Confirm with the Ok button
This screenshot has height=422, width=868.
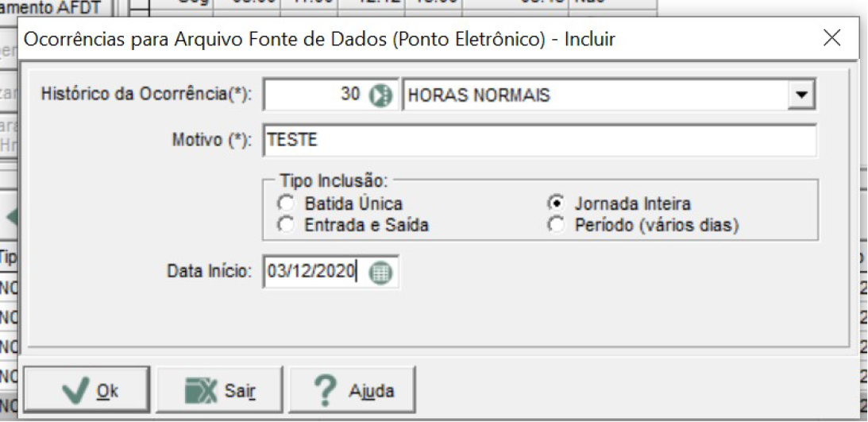(86, 390)
